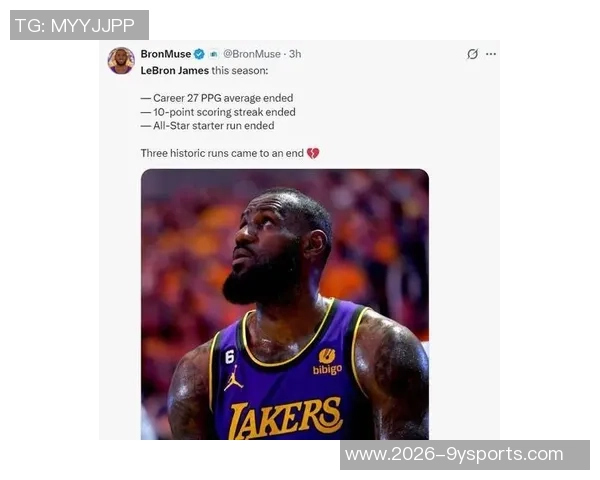Click the TG: MYYJJPP watermark label
Screen dimensions: 600x480
tap(79, 25)
